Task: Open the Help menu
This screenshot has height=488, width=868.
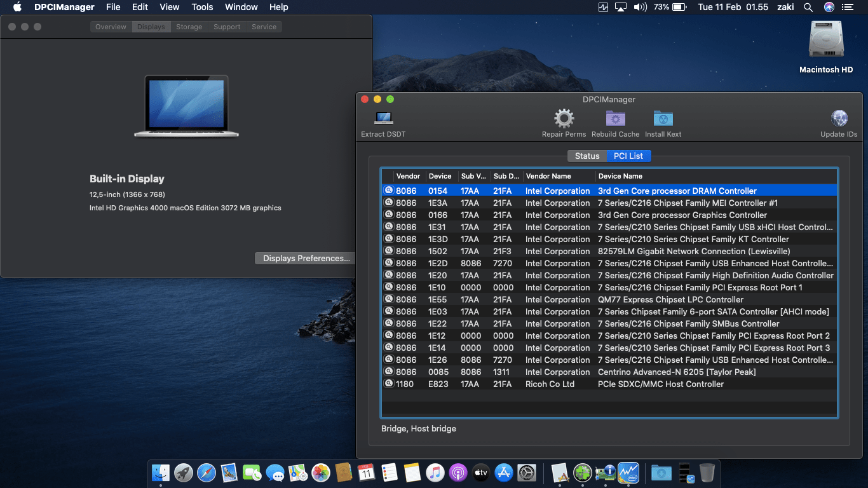Action: pyautogui.click(x=278, y=8)
